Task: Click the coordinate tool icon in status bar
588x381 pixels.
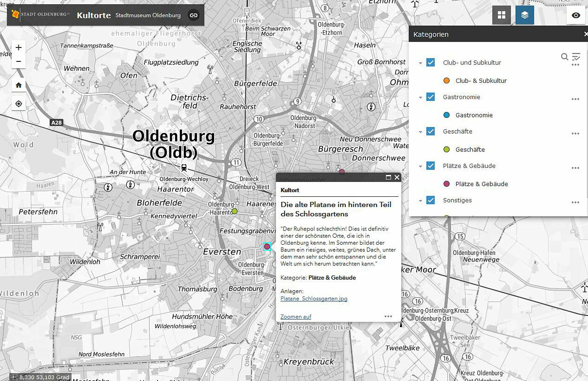Action: tap(13, 377)
